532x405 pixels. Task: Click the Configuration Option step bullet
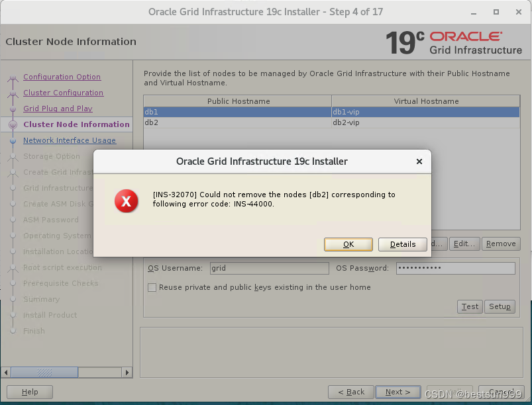tap(13, 77)
